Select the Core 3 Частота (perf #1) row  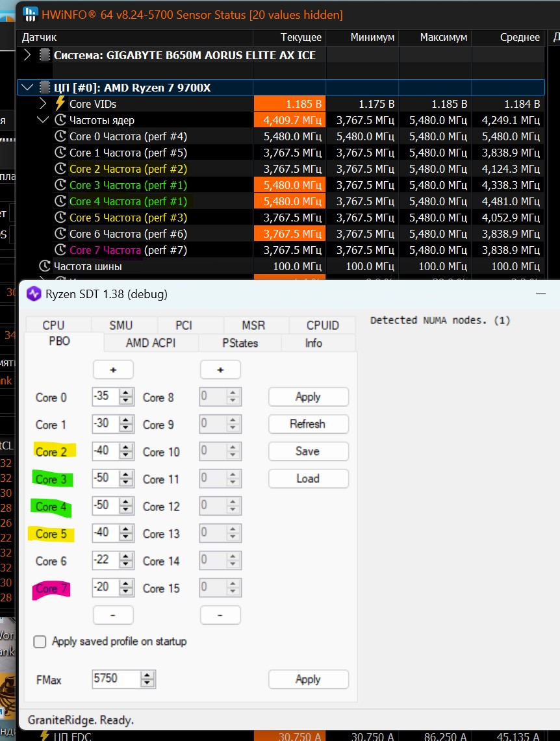(x=281, y=185)
